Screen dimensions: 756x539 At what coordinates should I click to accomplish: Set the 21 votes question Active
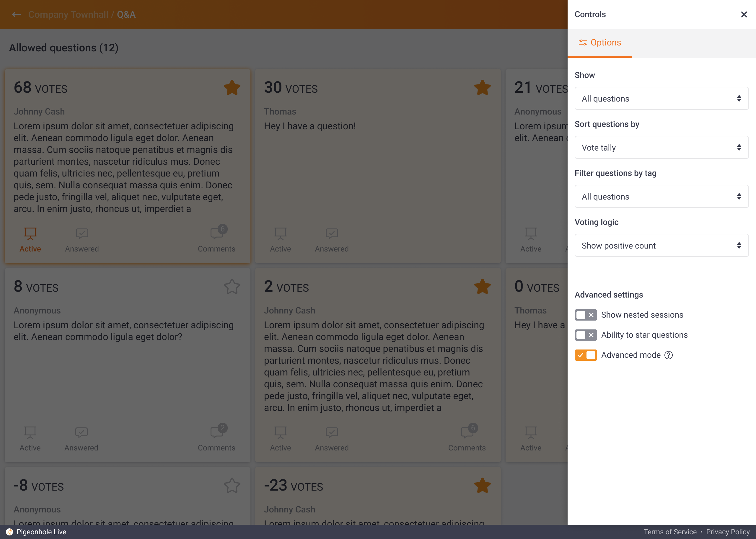(531, 240)
